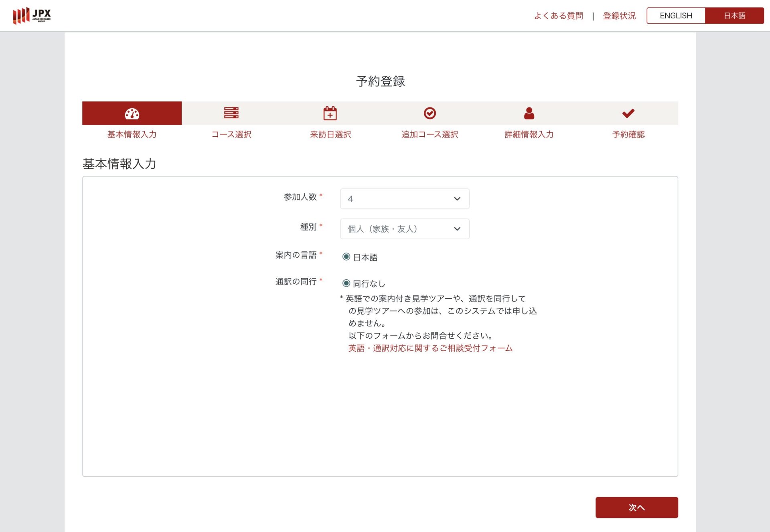Switch language to ENGLISH
The image size is (770, 532).
click(x=676, y=16)
